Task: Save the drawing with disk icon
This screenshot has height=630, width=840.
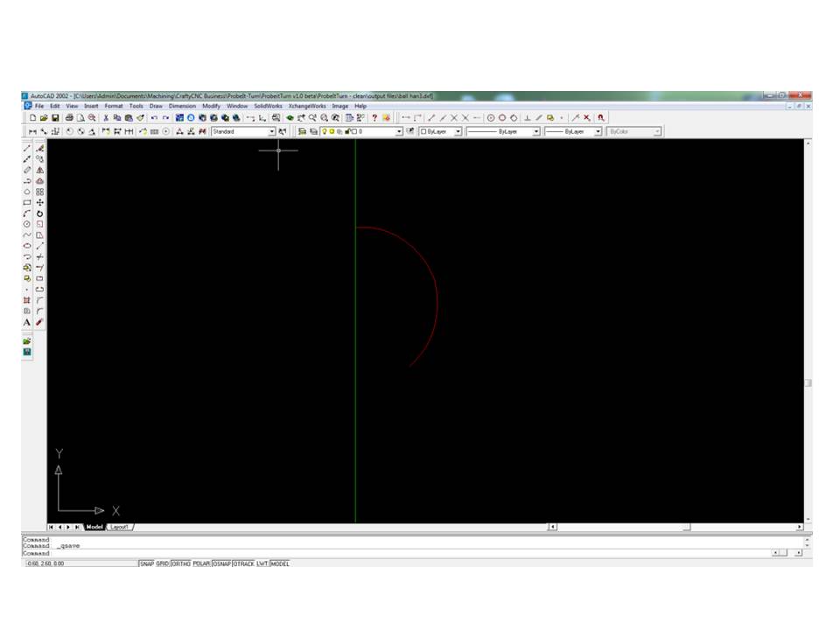Action: pos(55,118)
